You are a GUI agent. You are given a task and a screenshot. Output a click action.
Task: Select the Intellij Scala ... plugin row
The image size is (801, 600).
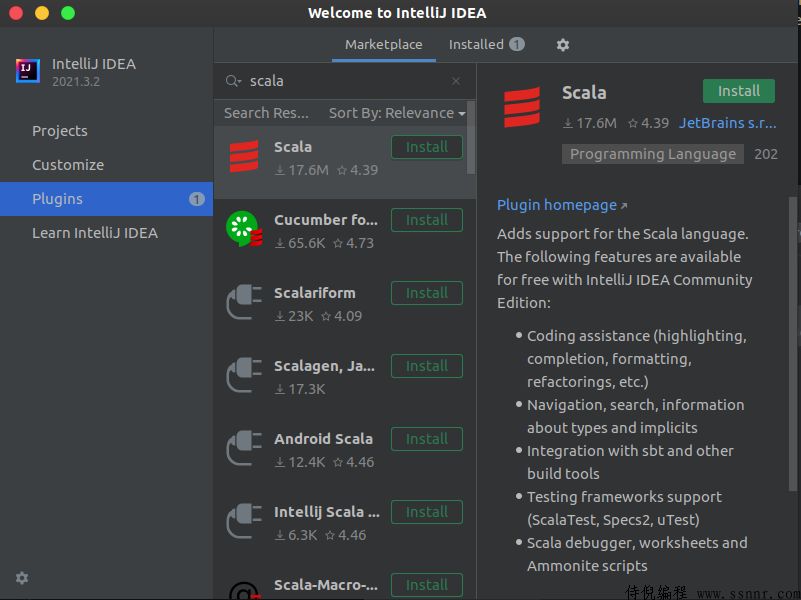click(345, 527)
